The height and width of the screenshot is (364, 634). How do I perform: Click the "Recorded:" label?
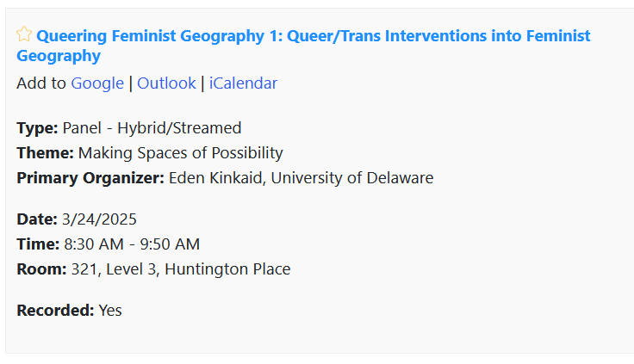click(55, 311)
